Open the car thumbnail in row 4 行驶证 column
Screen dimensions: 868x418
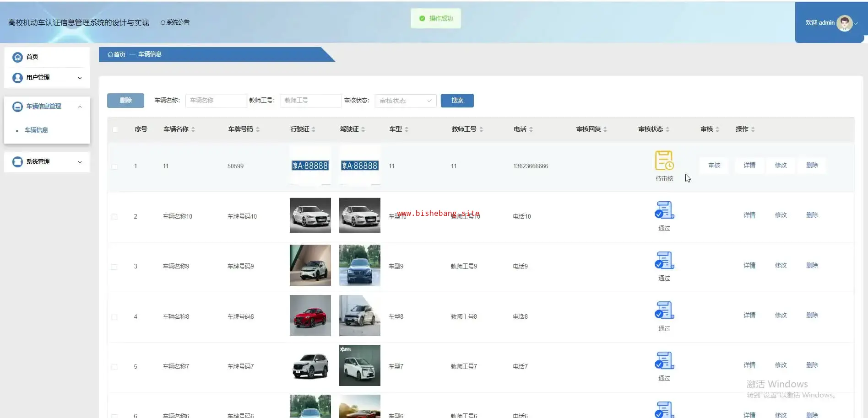coord(310,316)
